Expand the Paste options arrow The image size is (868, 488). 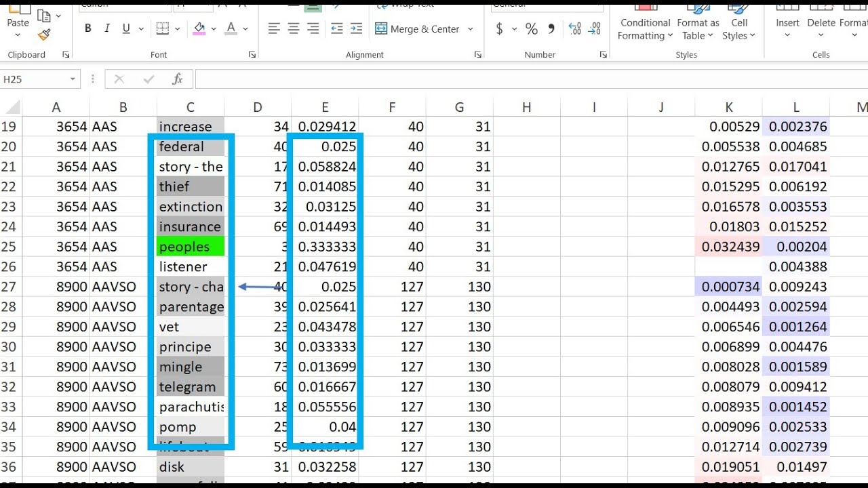[18, 34]
